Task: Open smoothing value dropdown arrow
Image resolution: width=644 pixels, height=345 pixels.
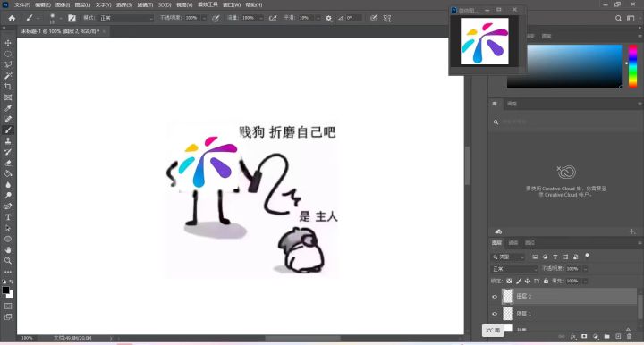Action: point(318,18)
